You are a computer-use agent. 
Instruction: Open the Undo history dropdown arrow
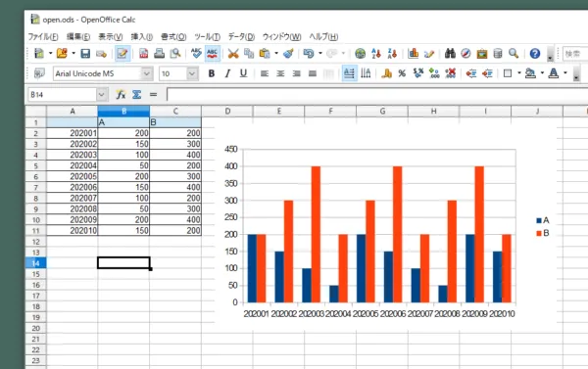coord(320,53)
